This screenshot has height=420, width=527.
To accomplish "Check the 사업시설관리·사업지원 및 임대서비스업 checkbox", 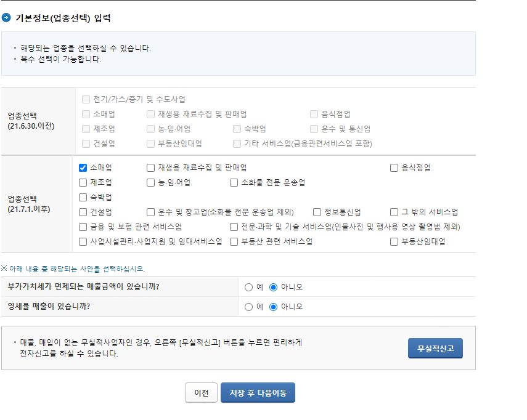I will (83, 241).
